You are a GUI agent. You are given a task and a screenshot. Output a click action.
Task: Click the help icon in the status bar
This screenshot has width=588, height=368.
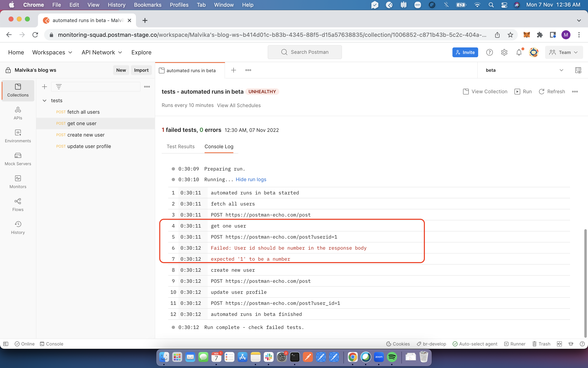tap(582, 344)
